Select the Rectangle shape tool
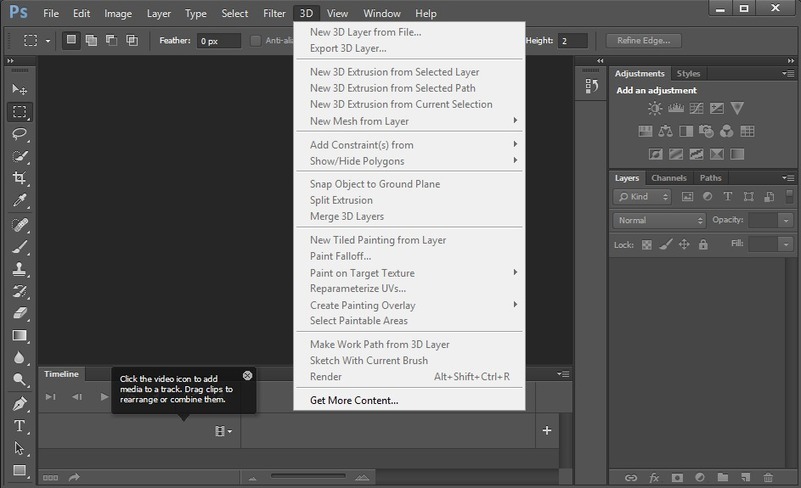801x488 pixels. [19, 470]
